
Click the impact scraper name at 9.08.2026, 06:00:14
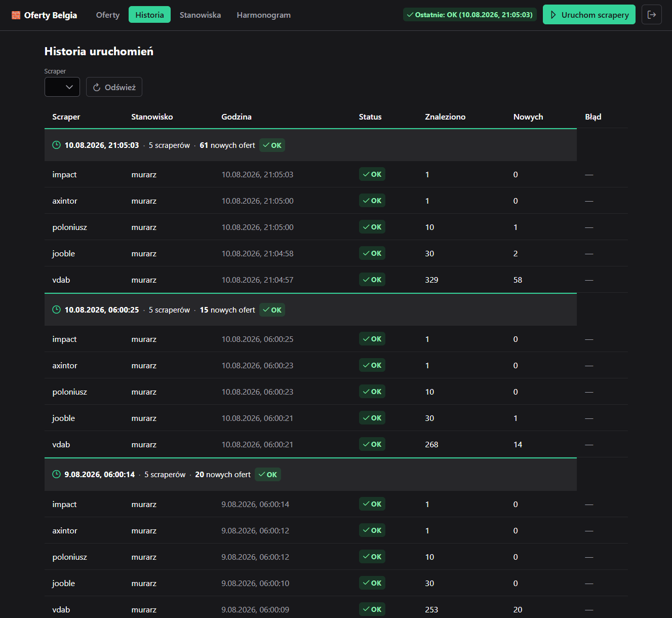tap(64, 504)
